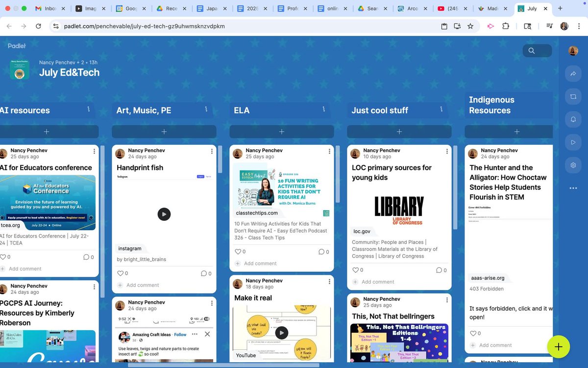Image resolution: width=588 pixels, height=368 pixels.
Task: Open Handprint fish post options menu
Action: (x=212, y=151)
